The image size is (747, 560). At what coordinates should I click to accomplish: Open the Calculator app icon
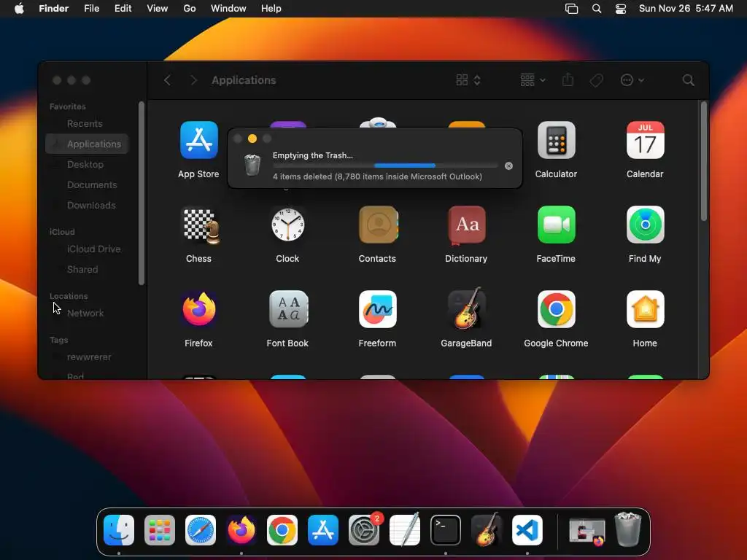556,140
